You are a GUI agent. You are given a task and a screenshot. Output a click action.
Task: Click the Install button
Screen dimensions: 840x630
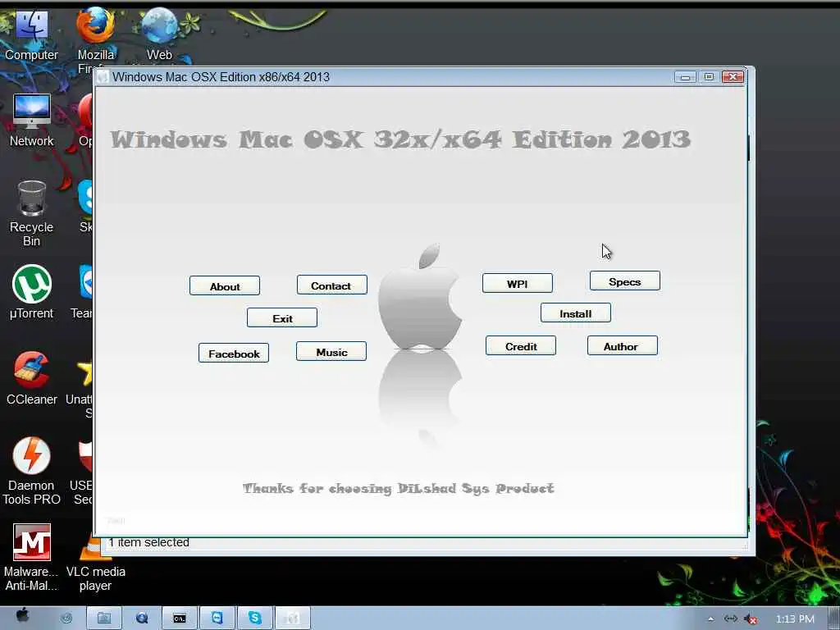click(x=575, y=313)
